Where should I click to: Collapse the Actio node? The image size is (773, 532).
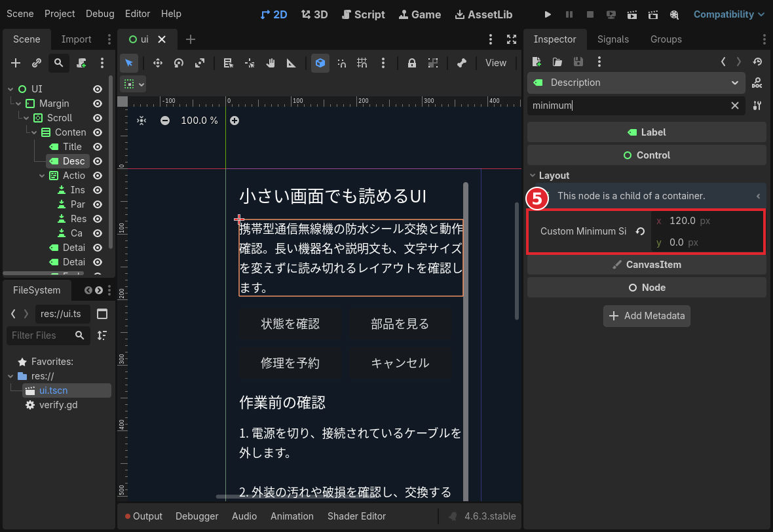point(42,176)
